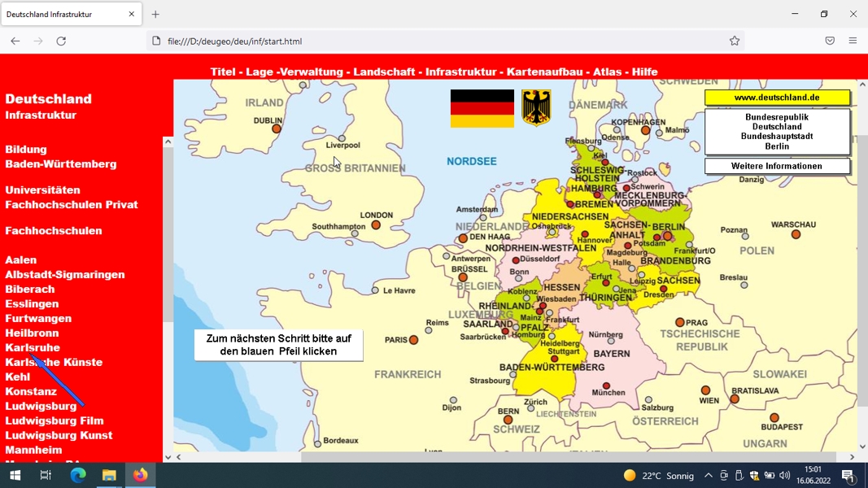Open the Kartenaufbau menu item
Screen dimensions: 868x488
(545, 72)
